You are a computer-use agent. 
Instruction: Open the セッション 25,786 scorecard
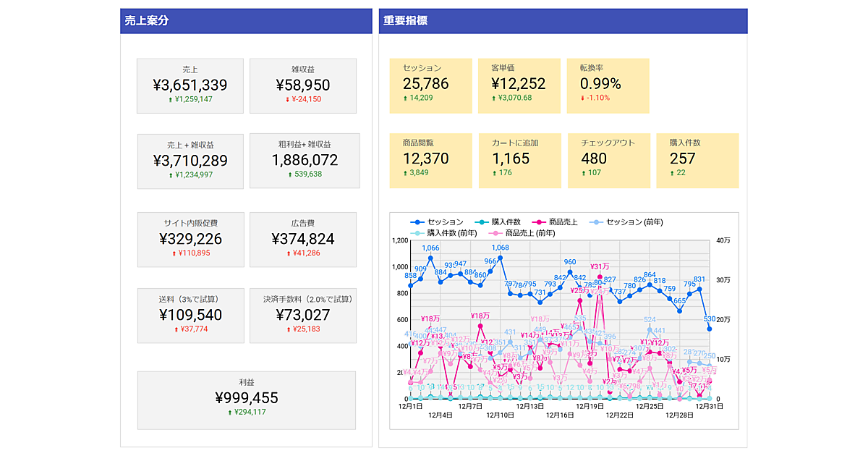click(x=430, y=85)
